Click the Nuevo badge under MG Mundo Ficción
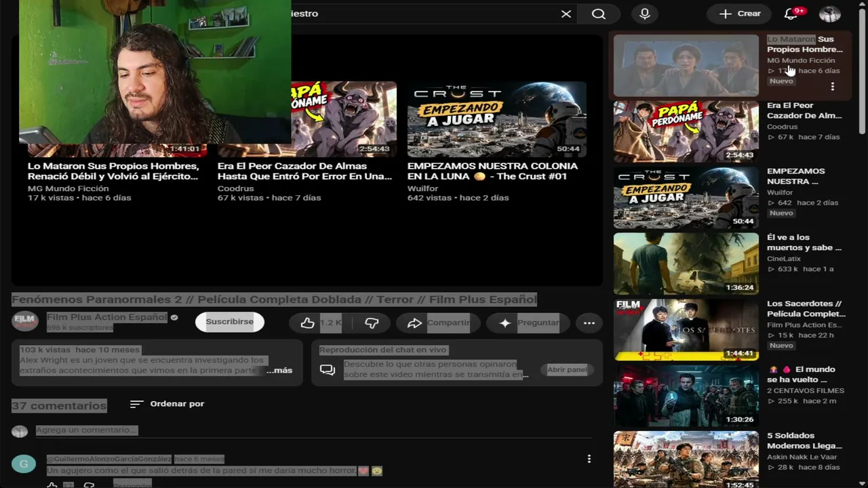 (781, 81)
